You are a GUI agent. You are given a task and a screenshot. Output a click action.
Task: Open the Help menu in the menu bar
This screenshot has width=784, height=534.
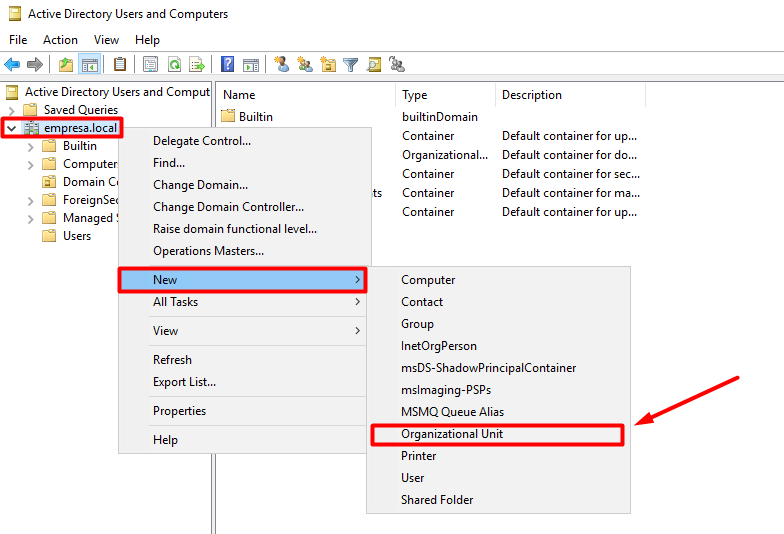(x=148, y=40)
